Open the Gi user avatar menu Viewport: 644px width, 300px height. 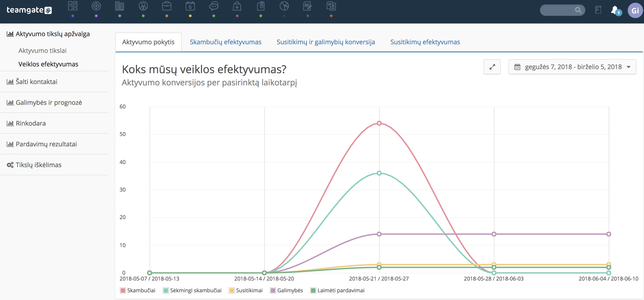[635, 11]
